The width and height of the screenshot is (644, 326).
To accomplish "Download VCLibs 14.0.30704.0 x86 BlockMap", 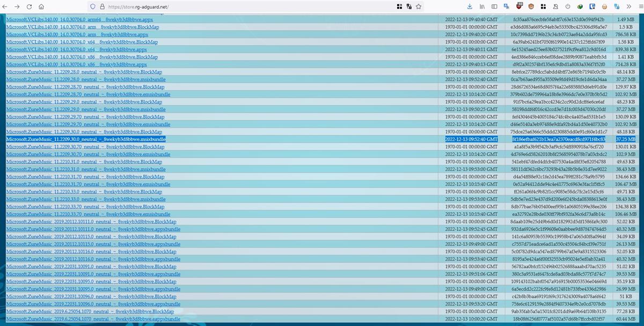I will 82,57.
